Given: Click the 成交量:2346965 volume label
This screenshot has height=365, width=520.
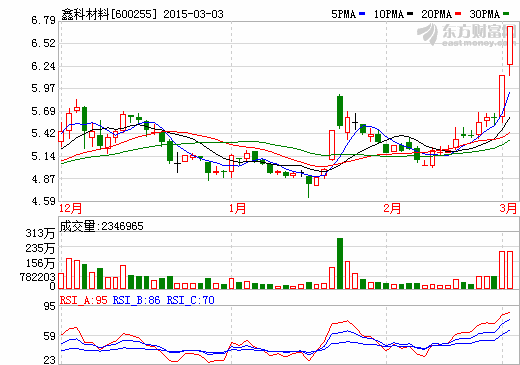Looking at the screenshot, I should click(x=101, y=226).
